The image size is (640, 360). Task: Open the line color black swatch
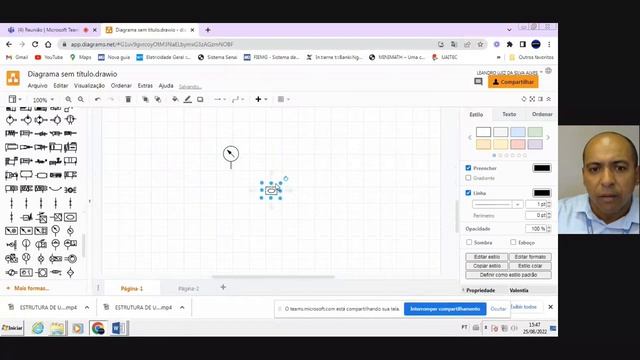542,193
